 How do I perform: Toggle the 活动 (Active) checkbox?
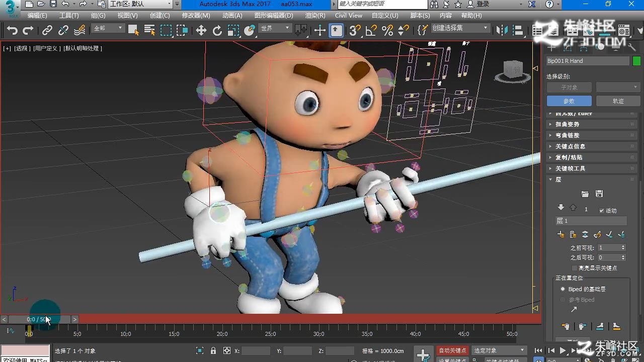click(x=602, y=210)
